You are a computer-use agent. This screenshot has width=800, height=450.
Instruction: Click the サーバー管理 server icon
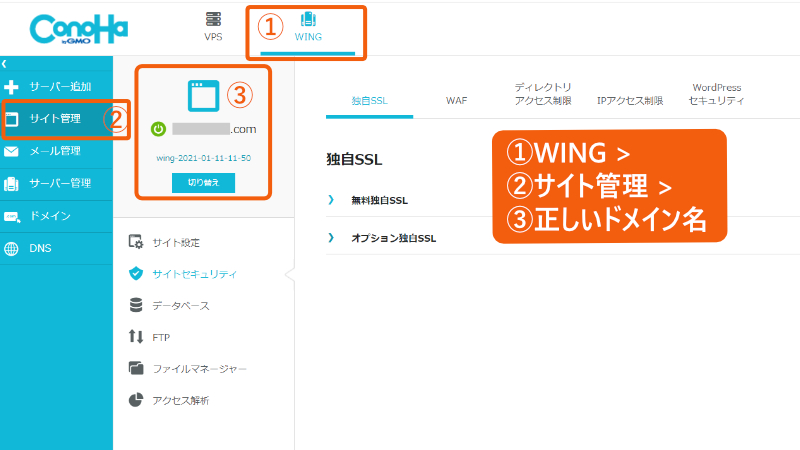point(11,184)
